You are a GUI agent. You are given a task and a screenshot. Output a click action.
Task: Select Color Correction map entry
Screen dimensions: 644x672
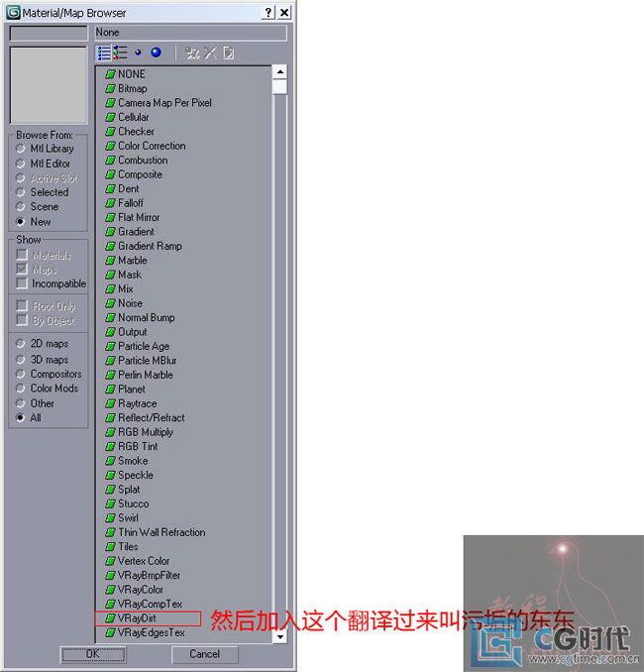coord(152,146)
